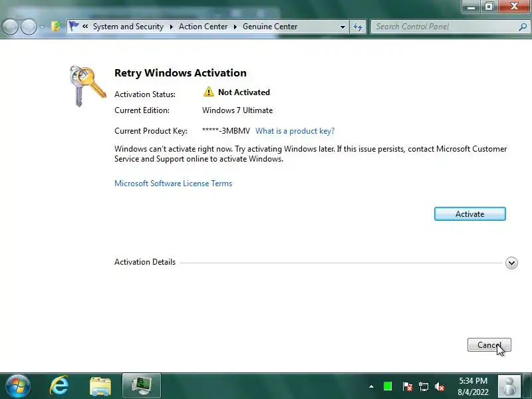
Task: Select the Control Panel taskbar button
Action: (142, 386)
